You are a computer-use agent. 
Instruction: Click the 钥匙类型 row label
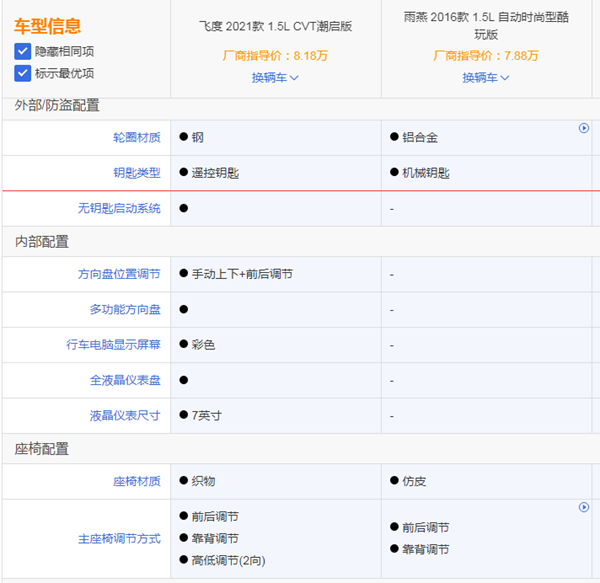tap(136, 173)
